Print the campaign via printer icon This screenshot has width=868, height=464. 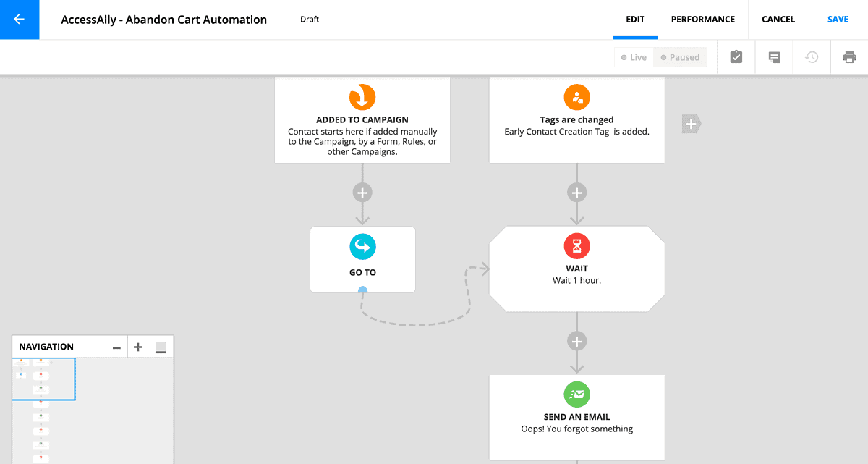[x=848, y=56]
